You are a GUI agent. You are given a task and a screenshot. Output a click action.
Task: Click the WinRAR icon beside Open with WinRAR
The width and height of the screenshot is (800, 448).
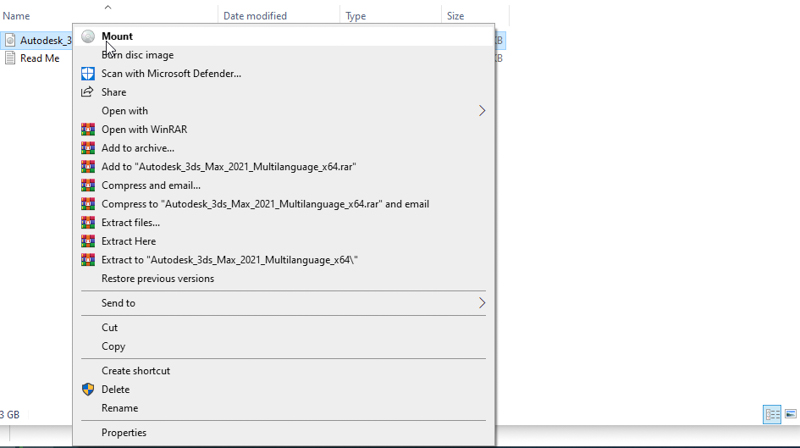click(x=88, y=130)
